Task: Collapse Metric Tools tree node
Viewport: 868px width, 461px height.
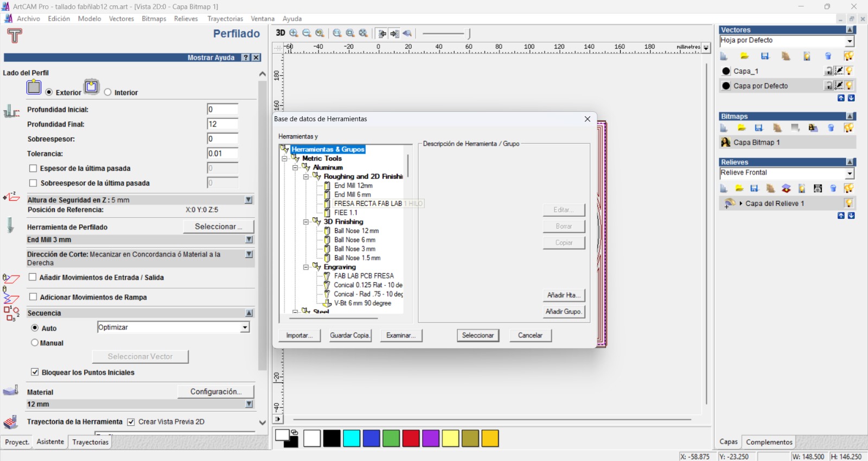Action: click(x=284, y=159)
